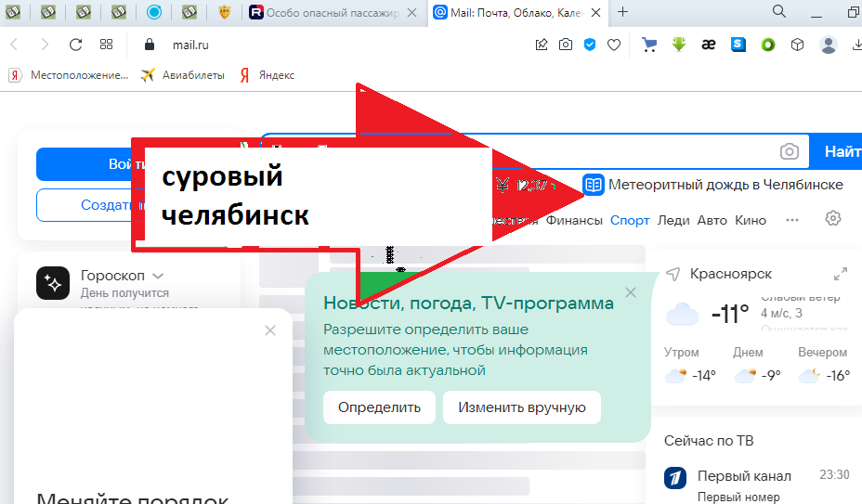Click the Изменить вручную button
The height and width of the screenshot is (504, 862).
[x=522, y=407]
